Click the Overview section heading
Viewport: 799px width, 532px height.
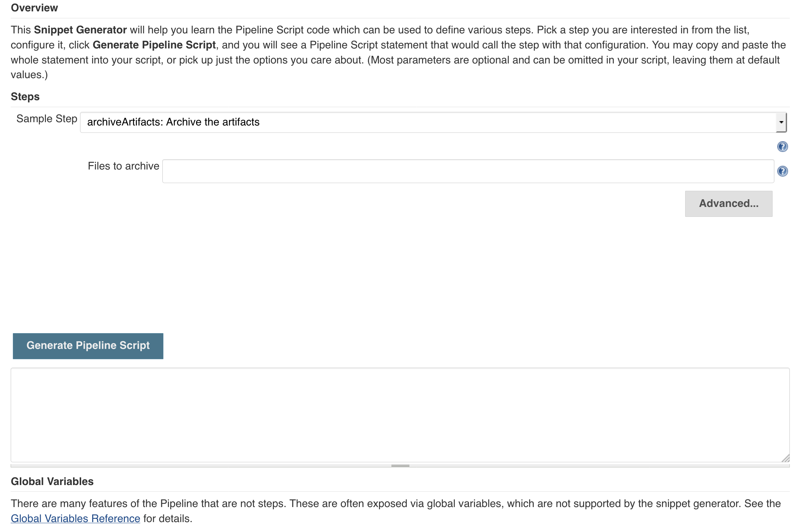[35, 8]
